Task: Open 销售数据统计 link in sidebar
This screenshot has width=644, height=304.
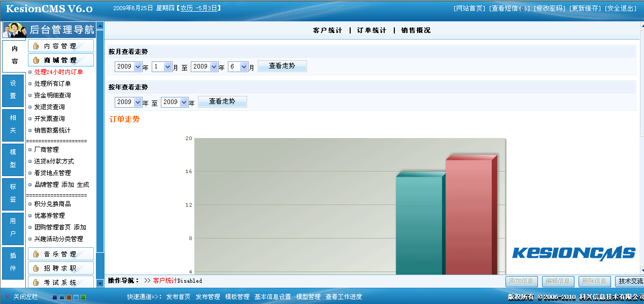Action: 52,130
